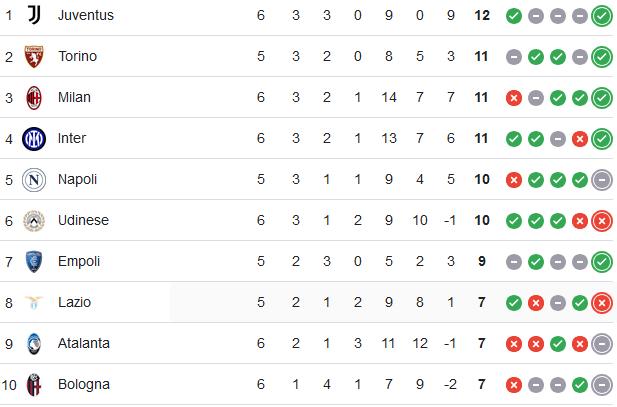Click the Juventus club logo

(34, 15)
